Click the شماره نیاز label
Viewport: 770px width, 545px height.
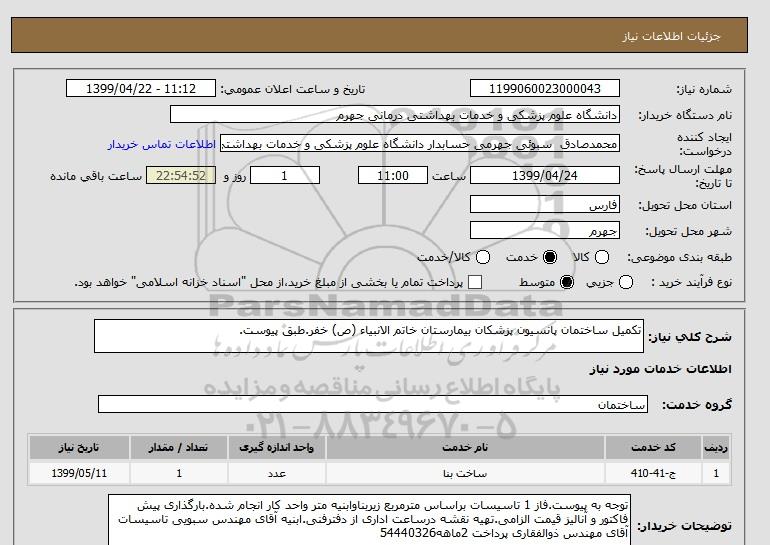tap(704, 89)
